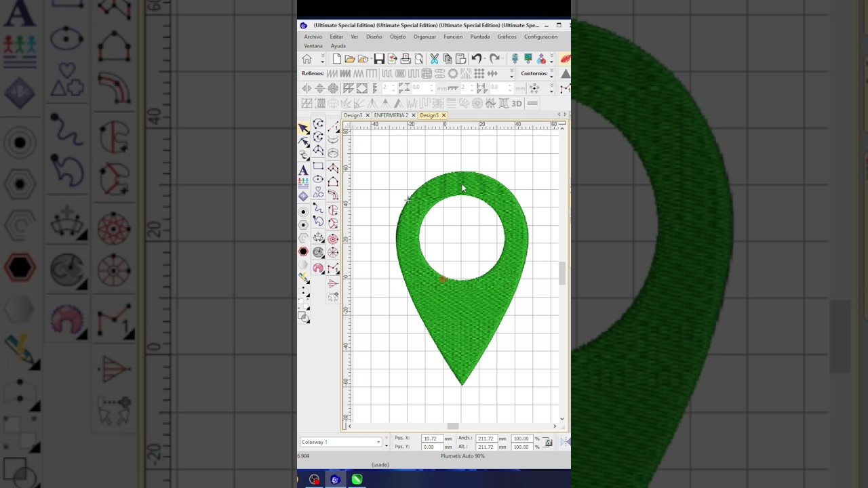Select the gear-shaped fill icon in Rellenos
The width and height of the screenshot is (868, 488).
(452, 73)
